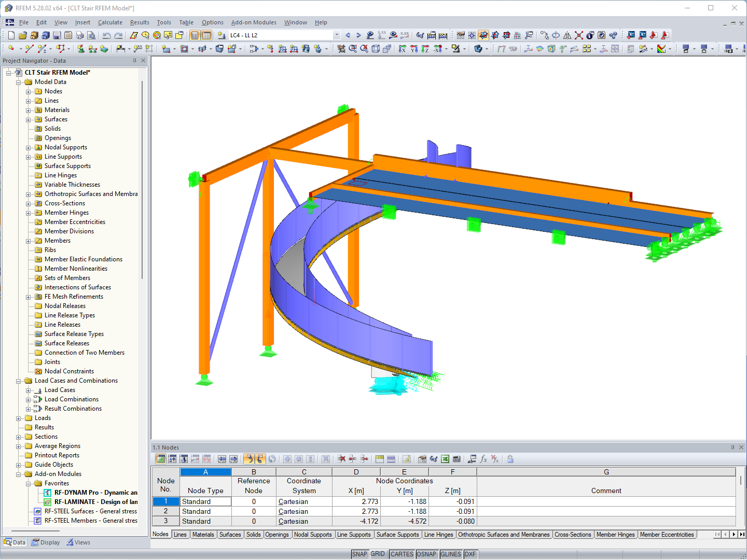The height and width of the screenshot is (560, 747).
Task: Toggle SNAP in status bar
Action: [359, 554]
